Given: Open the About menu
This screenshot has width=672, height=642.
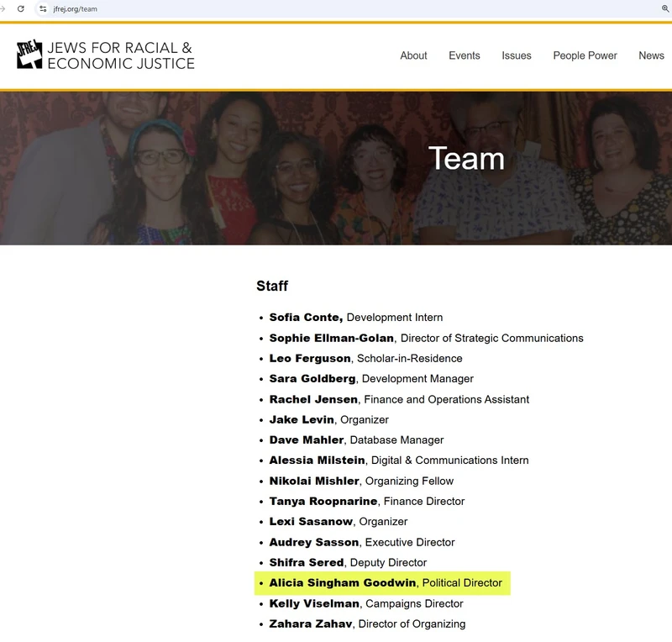Looking at the screenshot, I should (x=413, y=55).
